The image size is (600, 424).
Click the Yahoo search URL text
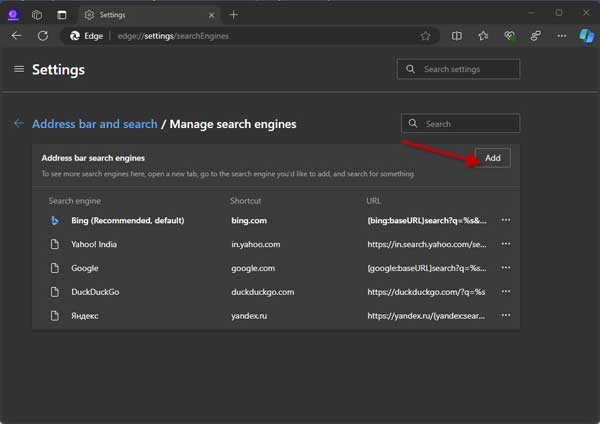click(x=427, y=244)
